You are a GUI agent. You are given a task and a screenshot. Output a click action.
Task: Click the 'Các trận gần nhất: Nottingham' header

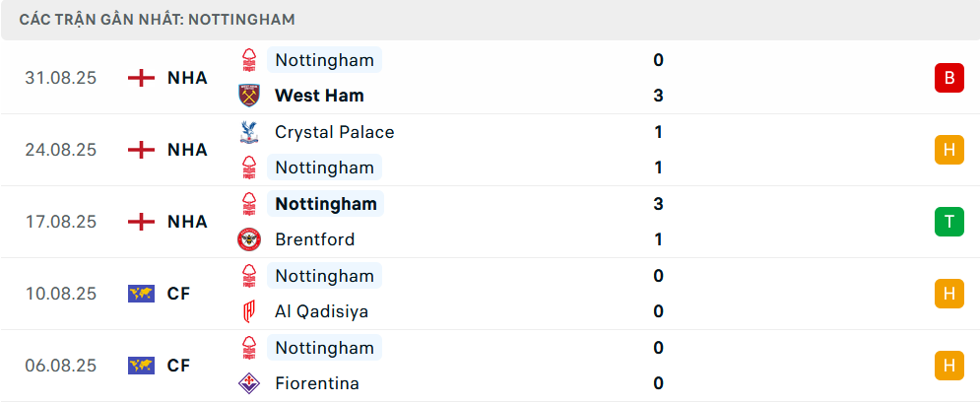(157, 20)
